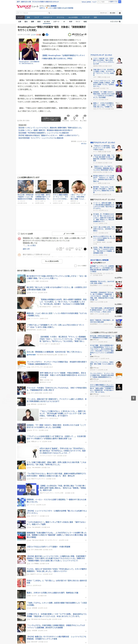The image size is (138, 644).
Task: Click 記事に関する報告 report icon link
Action: click(23, 121)
